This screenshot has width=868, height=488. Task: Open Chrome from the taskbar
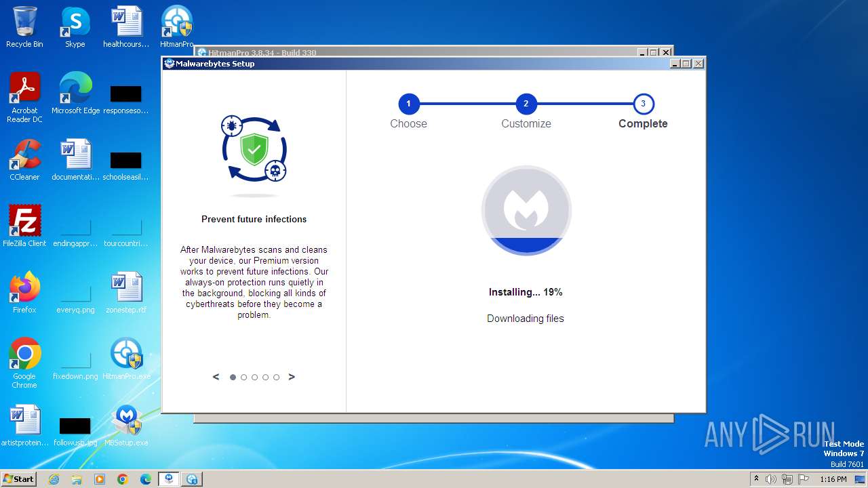(123, 479)
